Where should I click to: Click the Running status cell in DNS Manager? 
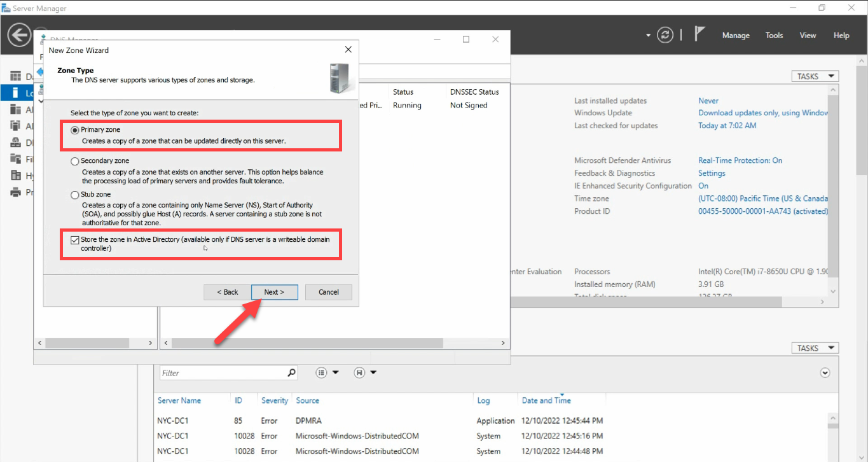tap(407, 106)
